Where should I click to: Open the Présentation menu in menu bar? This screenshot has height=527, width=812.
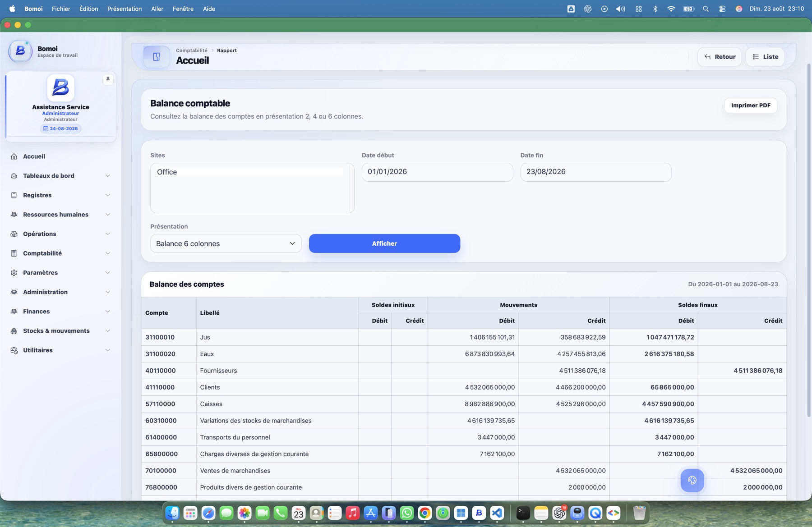tap(125, 9)
